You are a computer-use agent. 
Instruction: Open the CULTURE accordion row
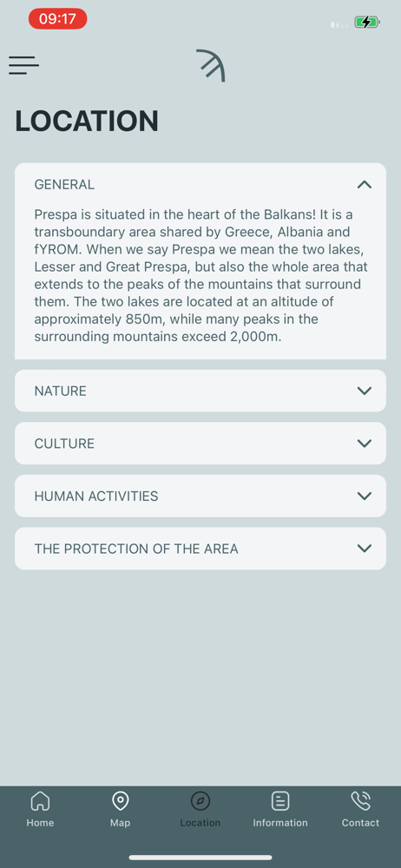(x=200, y=444)
